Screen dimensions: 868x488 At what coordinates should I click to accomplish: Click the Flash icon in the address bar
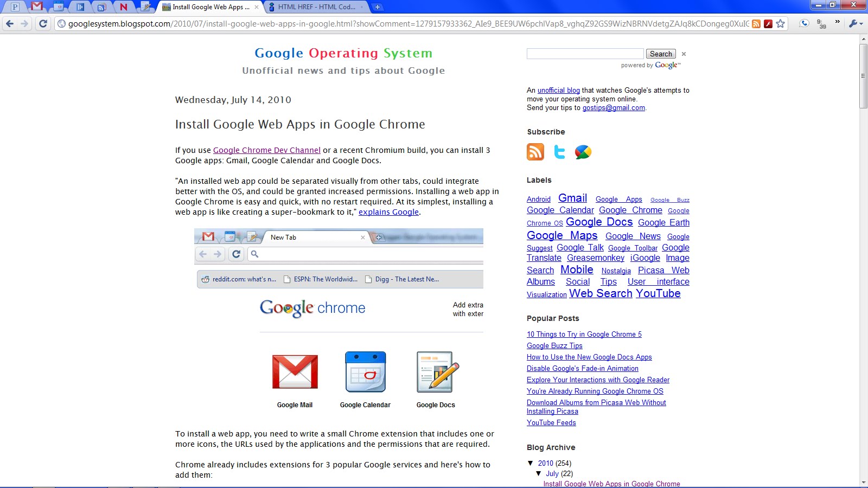768,24
